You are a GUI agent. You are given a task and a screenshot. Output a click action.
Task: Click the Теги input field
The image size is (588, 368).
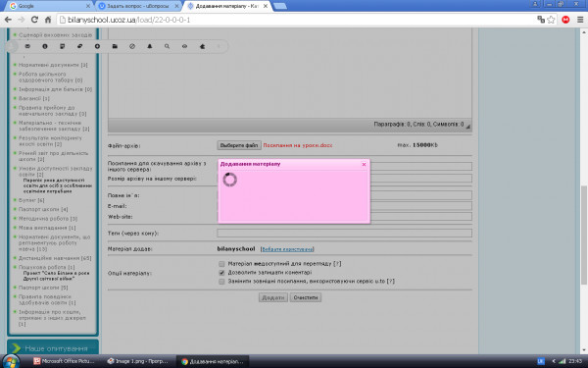click(344, 234)
